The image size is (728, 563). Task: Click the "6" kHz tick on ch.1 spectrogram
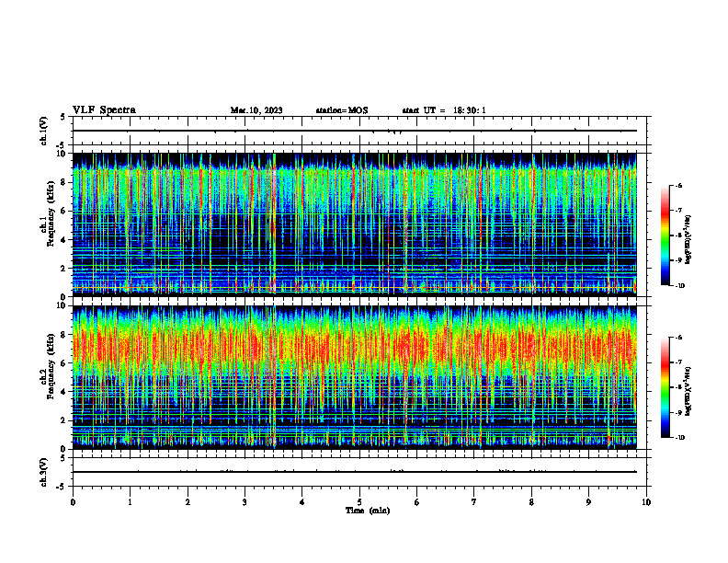click(x=64, y=211)
